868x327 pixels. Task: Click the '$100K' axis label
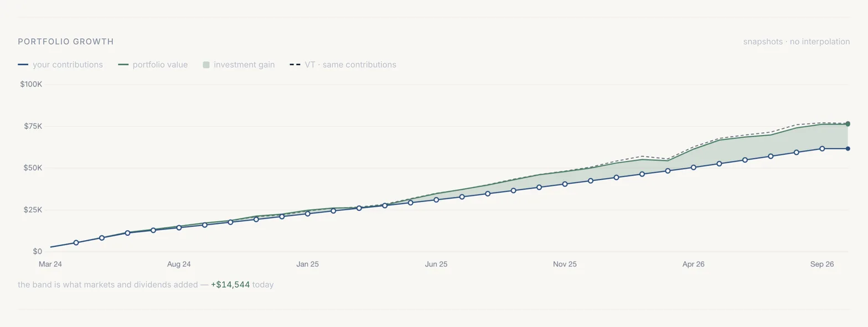click(x=31, y=85)
